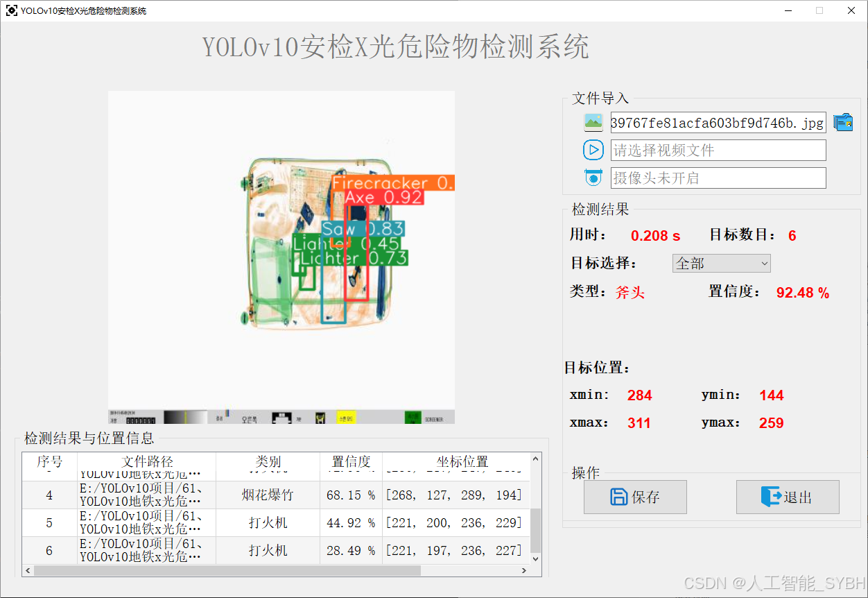Click the image filename input field
Image resolution: width=868 pixels, height=598 pixels.
click(x=718, y=123)
